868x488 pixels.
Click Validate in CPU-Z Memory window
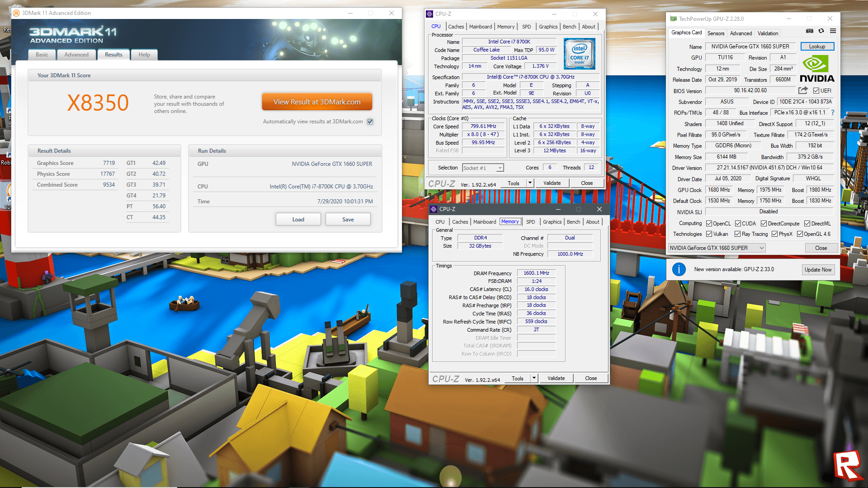coord(556,378)
